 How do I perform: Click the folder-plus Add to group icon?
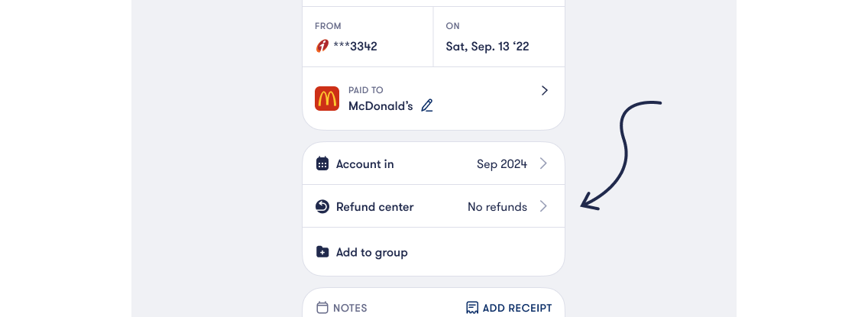coord(322,252)
